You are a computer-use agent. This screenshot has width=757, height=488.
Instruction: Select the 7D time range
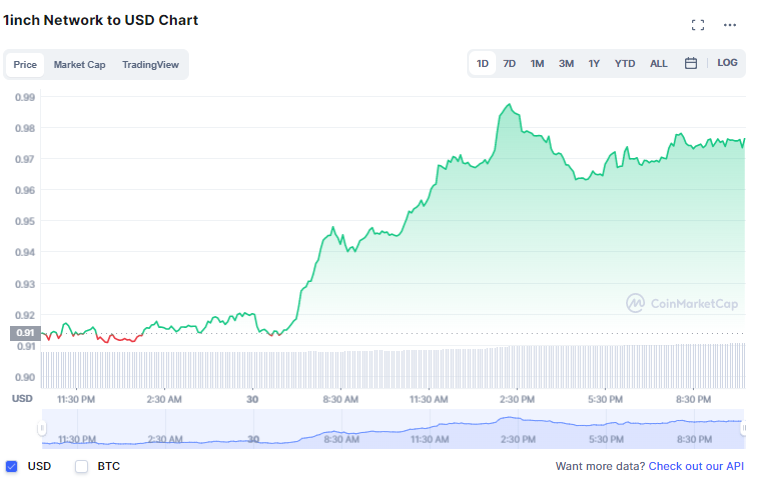(x=509, y=64)
